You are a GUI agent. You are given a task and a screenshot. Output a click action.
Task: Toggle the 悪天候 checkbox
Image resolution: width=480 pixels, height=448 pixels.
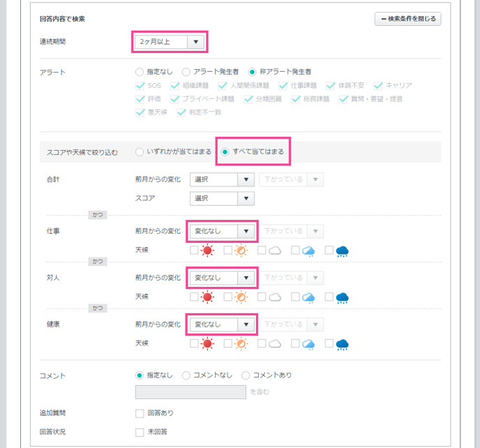point(140,112)
